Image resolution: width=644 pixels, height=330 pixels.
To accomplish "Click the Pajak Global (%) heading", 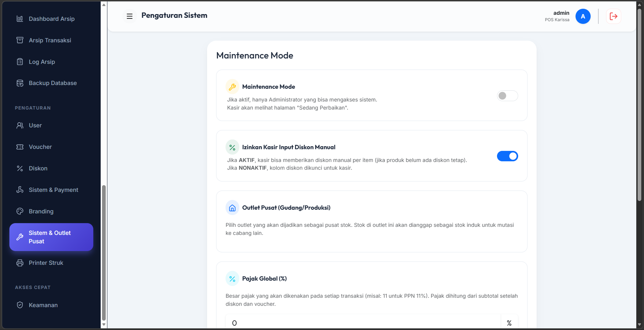I will (x=264, y=279).
